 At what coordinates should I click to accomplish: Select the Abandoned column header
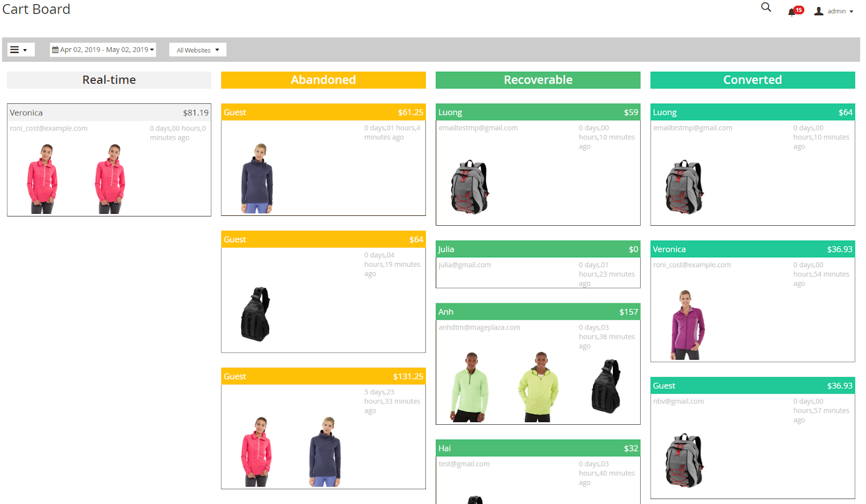click(323, 80)
